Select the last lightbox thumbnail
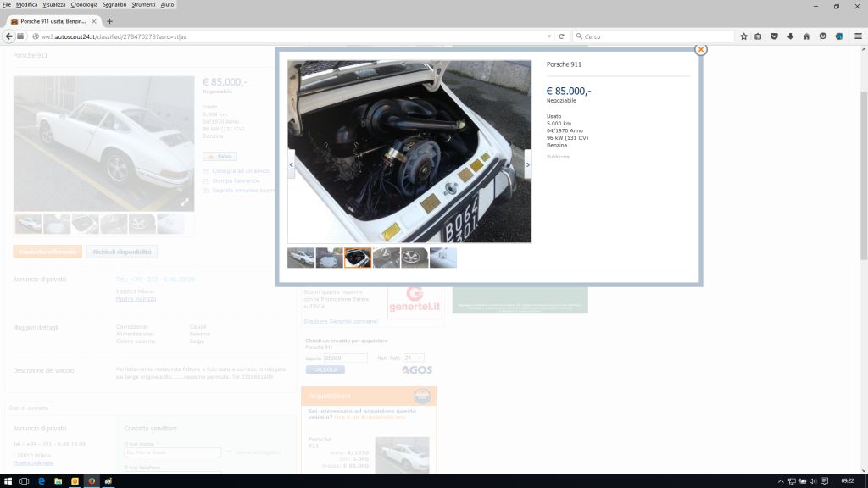Image resolution: width=868 pixels, height=488 pixels. [x=443, y=258]
